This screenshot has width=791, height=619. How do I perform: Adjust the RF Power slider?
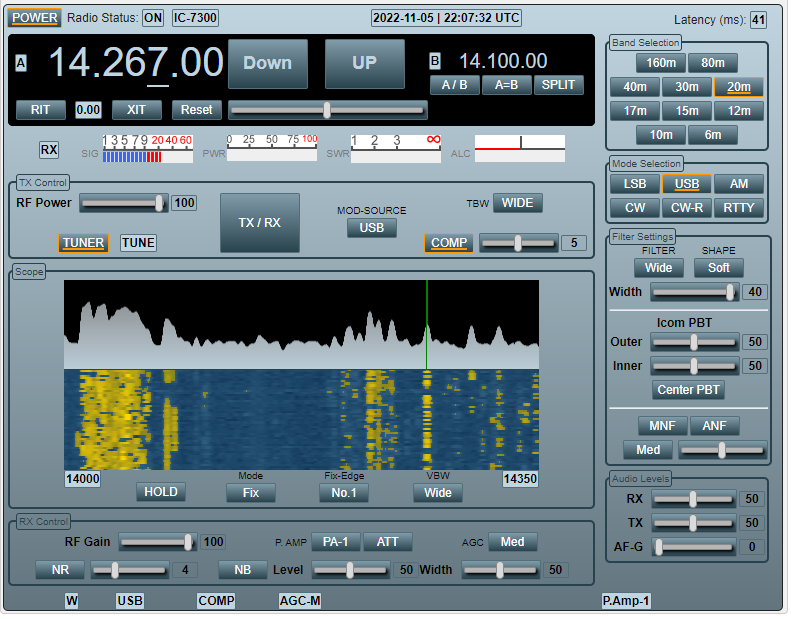click(x=125, y=204)
